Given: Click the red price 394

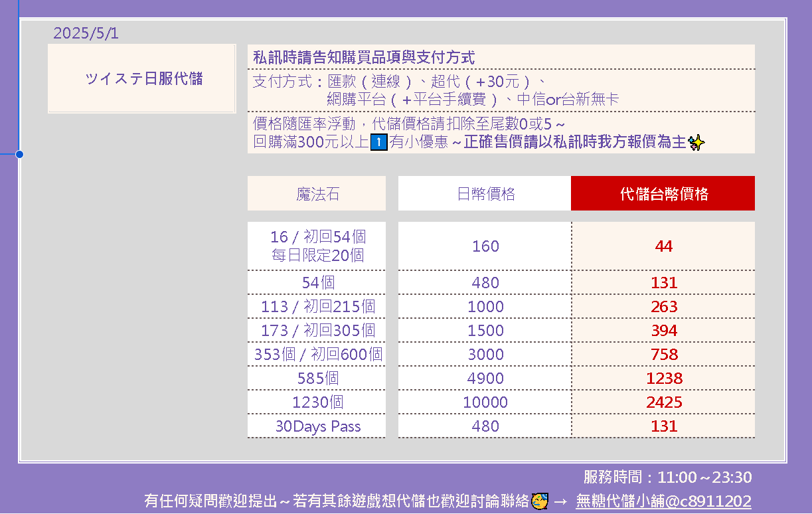Looking at the screenshot, I should pyautogui.click(x=663, y=330).
